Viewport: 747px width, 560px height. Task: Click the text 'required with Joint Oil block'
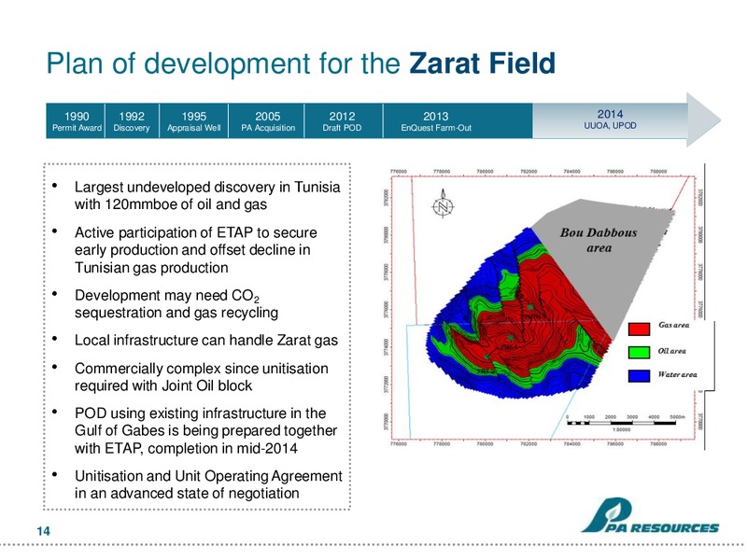[163, 385]
